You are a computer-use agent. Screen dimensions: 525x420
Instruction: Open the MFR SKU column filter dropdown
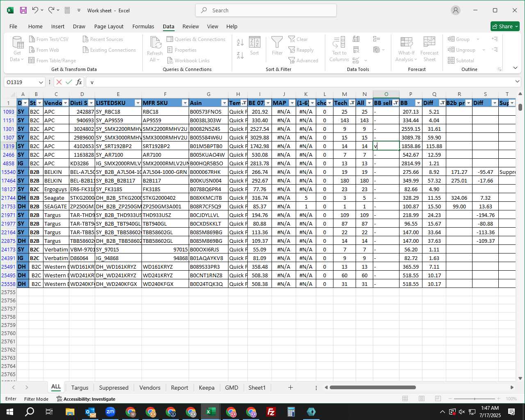(185, 103)
